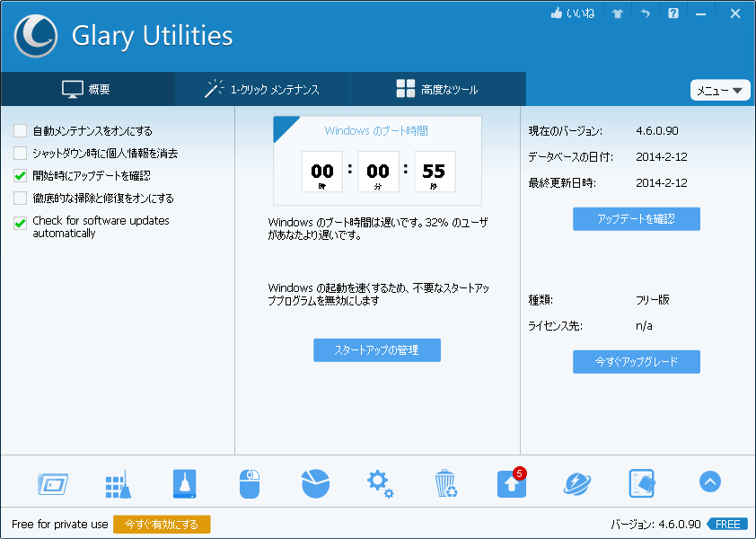Click the Windows のブート時間 title
Image resolution: width=756 pixels, height=539 pixels.
(x=376, y=131)
